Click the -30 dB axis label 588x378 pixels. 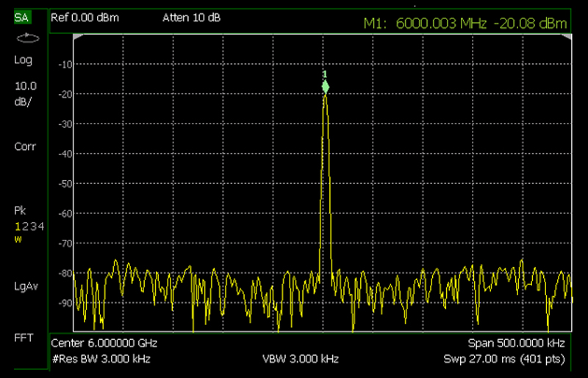click(65, 124)
